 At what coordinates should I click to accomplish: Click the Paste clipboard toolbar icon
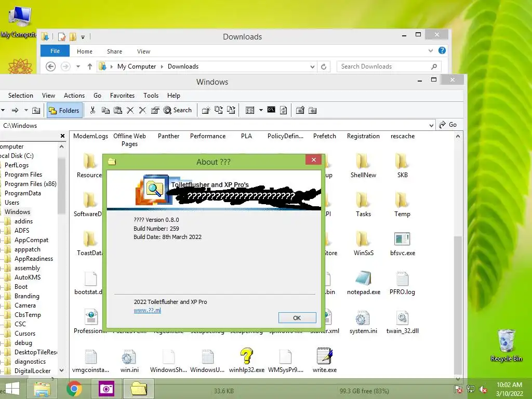pos(118,110)
